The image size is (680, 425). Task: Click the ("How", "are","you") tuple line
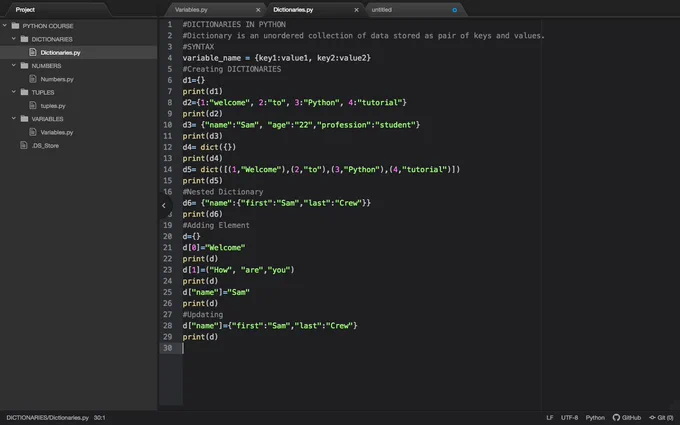[238, 270]
